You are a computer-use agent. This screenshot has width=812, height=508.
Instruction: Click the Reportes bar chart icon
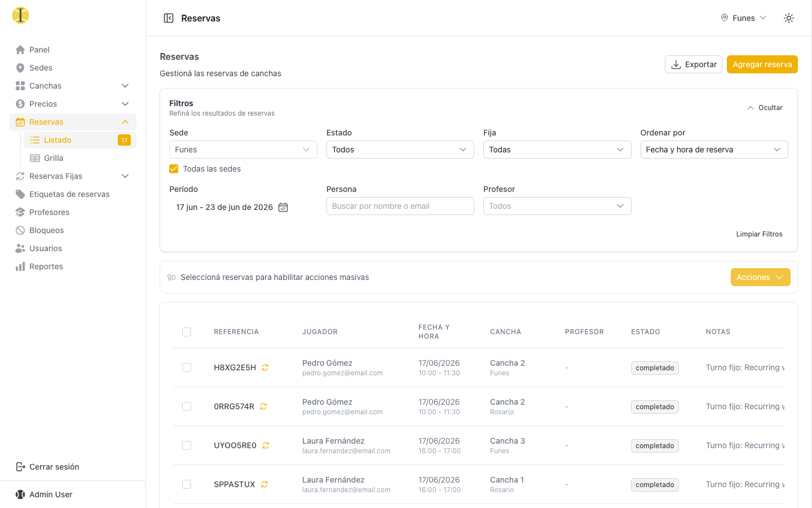[20, 266]
